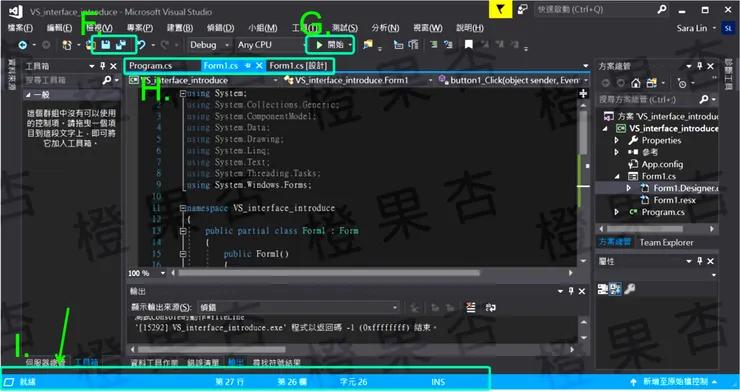The height and width of the screenshot is (392, 740).
Task: Click the toolbox search magnifier icon
Action: [107, 80]
